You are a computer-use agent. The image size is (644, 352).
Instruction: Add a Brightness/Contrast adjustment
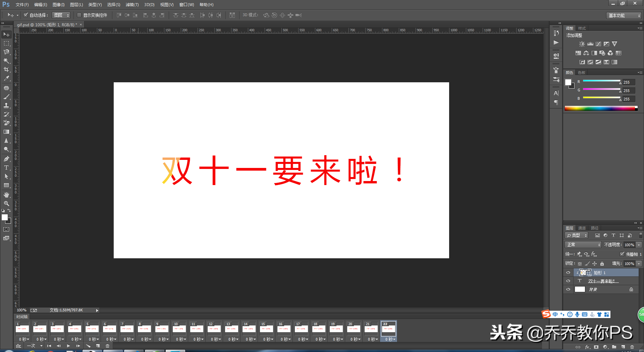[582, 44]
